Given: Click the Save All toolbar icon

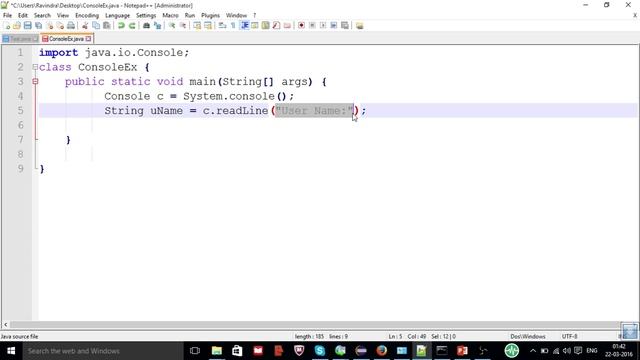Looking at the screenshot, I should click(38, 26).
